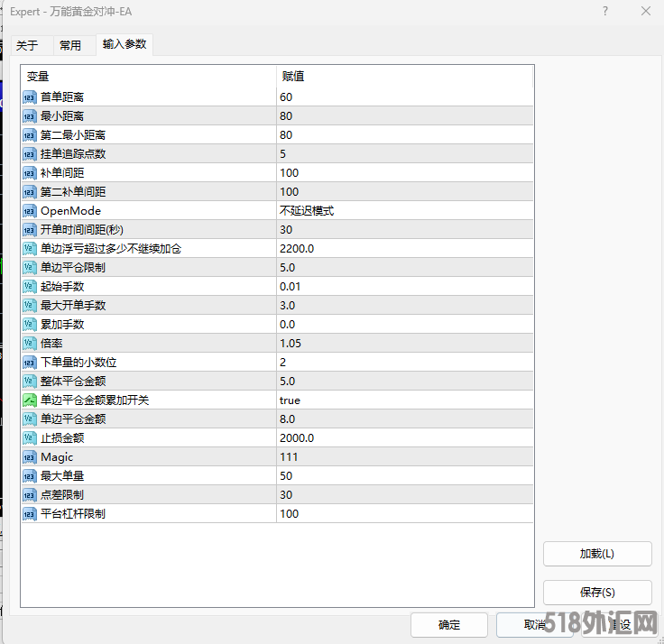Click the integer icon beside 最小距离
The width and height of the screenshot is (664, 644).
(30, 116)
